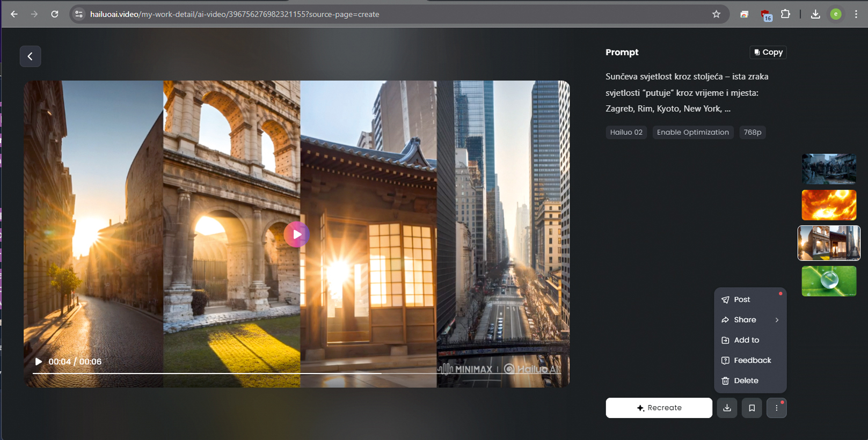Delete the video via menu item
Image resolution: width=868 pixels, height=440 pixels.
pos(746,381)
